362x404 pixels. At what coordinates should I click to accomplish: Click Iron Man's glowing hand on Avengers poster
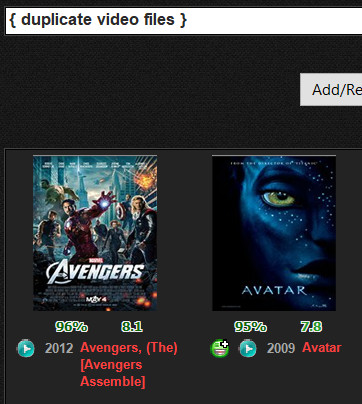point(104,203)
